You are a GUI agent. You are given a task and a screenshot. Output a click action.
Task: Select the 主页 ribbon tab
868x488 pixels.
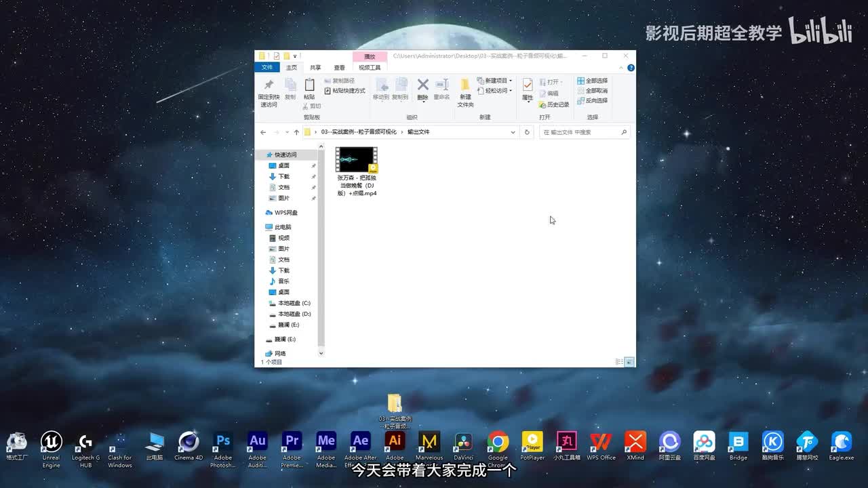tap(292, 67)
